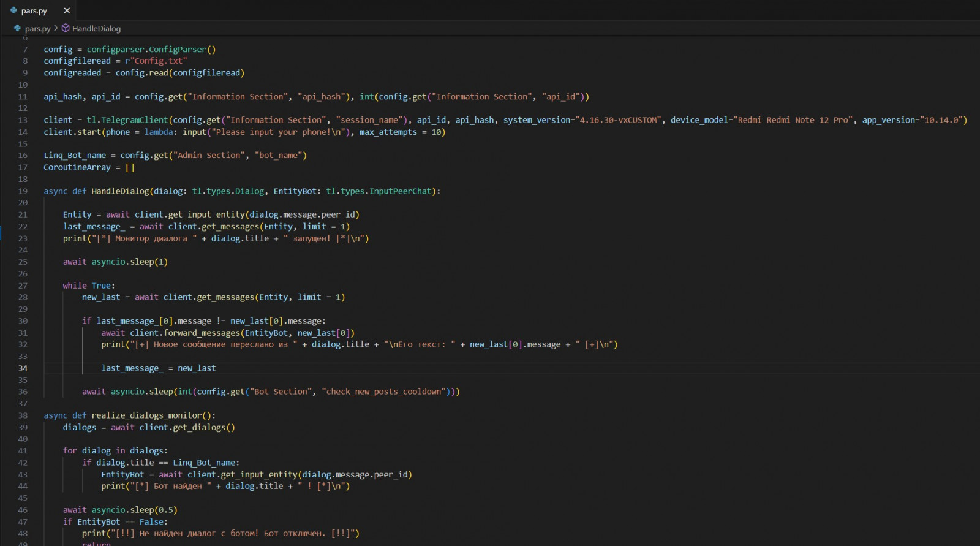Click 'new_last' variable on line 28
Screen dimensions: 980x546
click(101, 297)
